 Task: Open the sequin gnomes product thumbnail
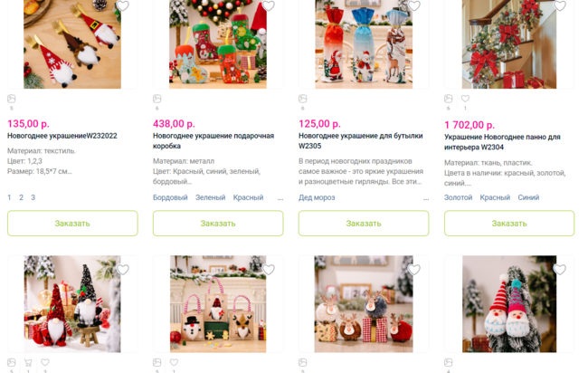(72, 304)
